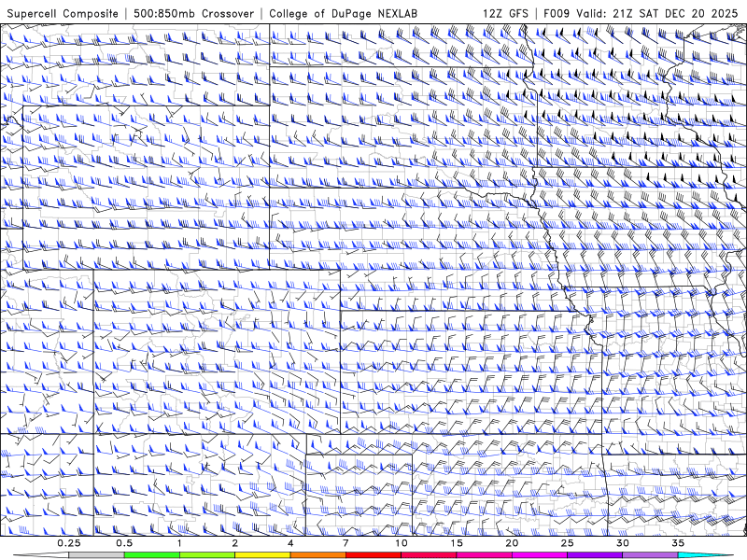
Task: Pick the orange color bar segment
Action: [x=318, y=555]
